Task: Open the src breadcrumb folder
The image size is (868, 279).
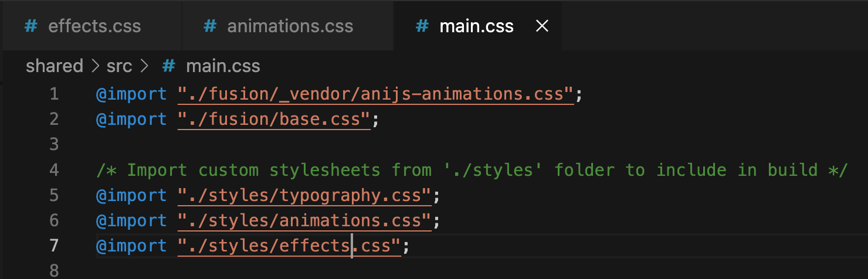Action: pos(119,66)
